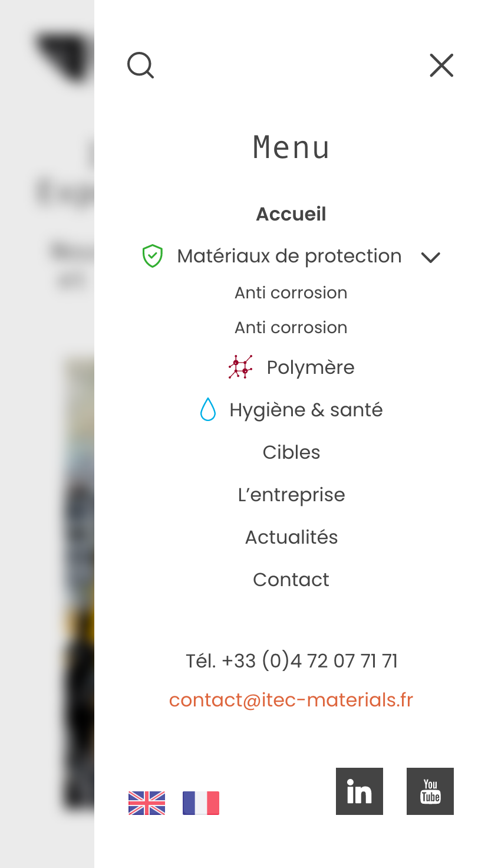Viewport: 488px width, 868px height.
Task: Select the red Polymère molecule icon
Action: pyautogui.click(x=240, y=367)
